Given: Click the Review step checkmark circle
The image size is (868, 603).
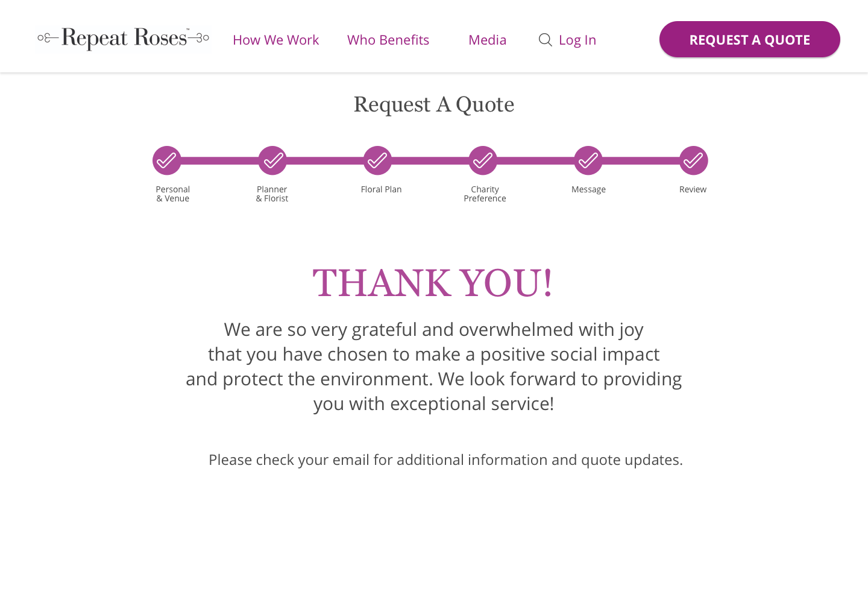Looking at the screenshot, I should 694,160.
